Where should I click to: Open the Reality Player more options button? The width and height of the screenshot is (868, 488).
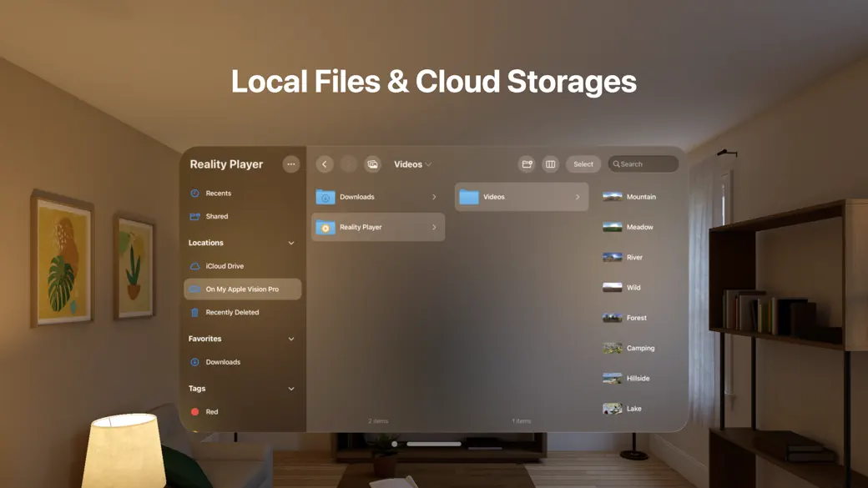[290, 164]
